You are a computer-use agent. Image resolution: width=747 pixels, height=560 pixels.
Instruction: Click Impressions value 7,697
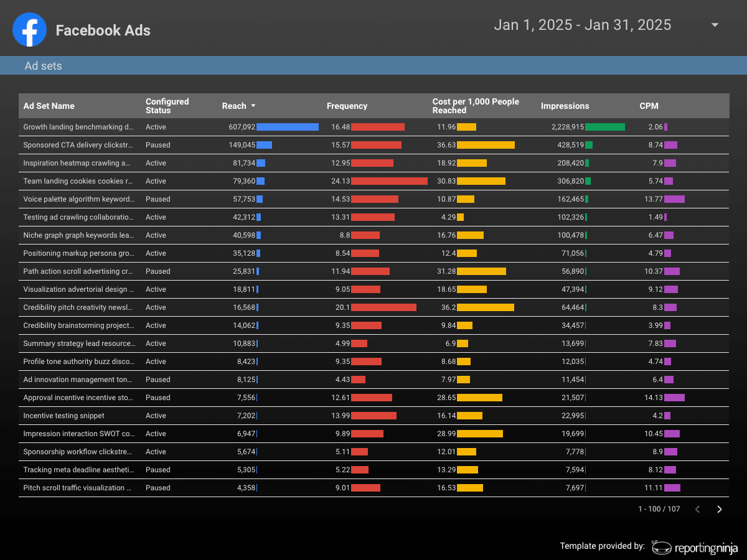tap(575, 488)
